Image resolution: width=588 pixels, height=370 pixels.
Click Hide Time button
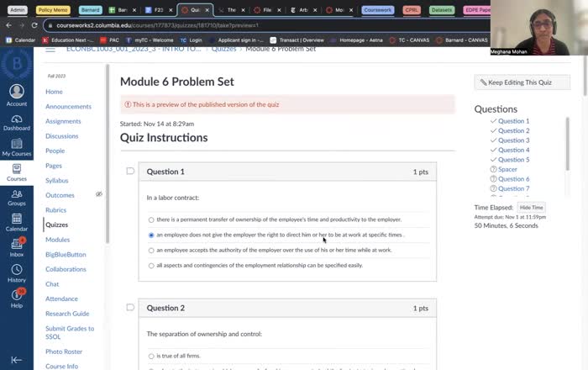pos(531,207)
